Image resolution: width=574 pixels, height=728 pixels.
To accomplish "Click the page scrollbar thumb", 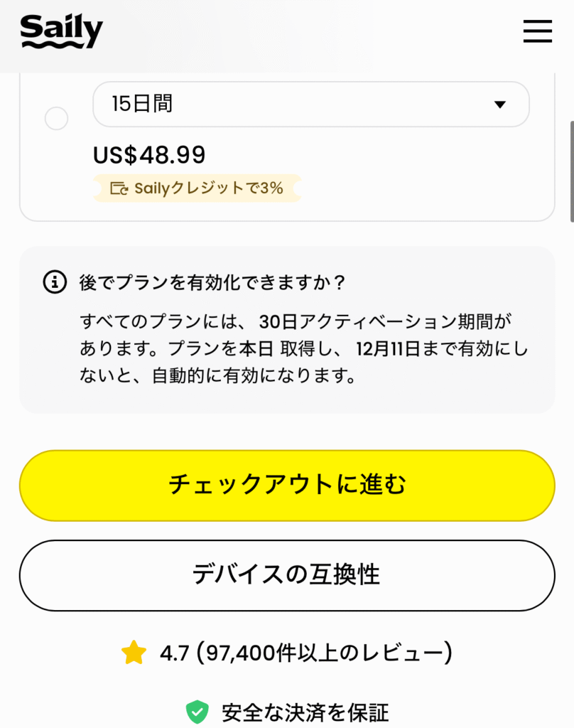I will (x=571, y=171).
